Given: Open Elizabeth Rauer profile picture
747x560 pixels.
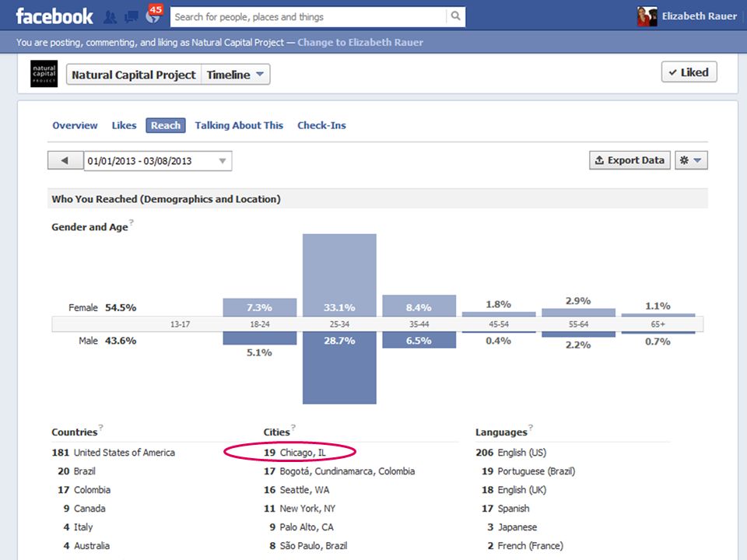Looking at the screenshot, I should 647,16.
